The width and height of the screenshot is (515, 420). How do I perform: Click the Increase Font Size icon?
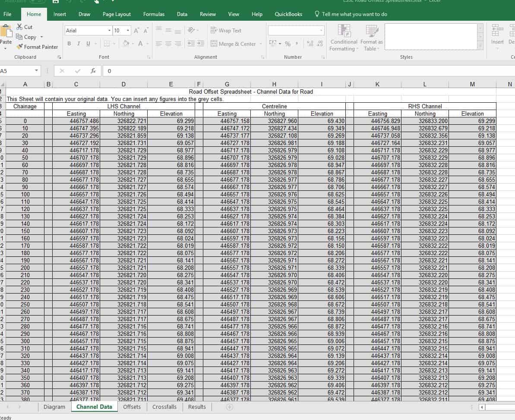tap(136, 31)
